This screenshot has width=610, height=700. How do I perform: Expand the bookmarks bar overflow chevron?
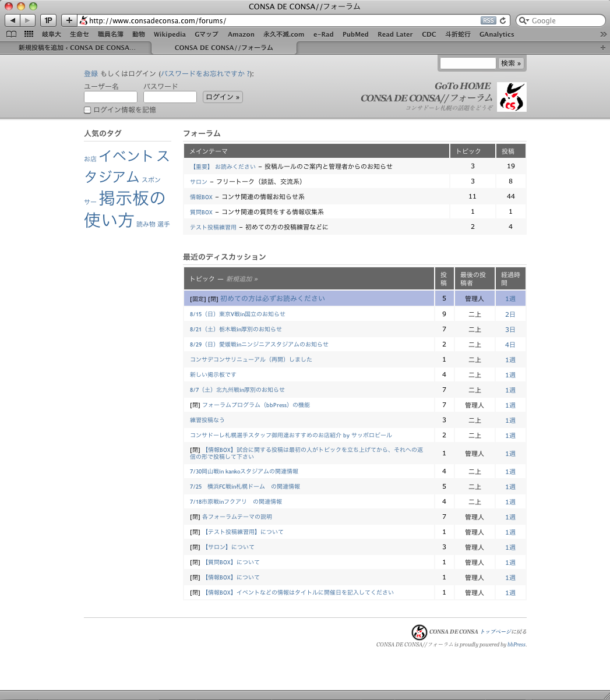pyautogui.click(x=603, y=34)
